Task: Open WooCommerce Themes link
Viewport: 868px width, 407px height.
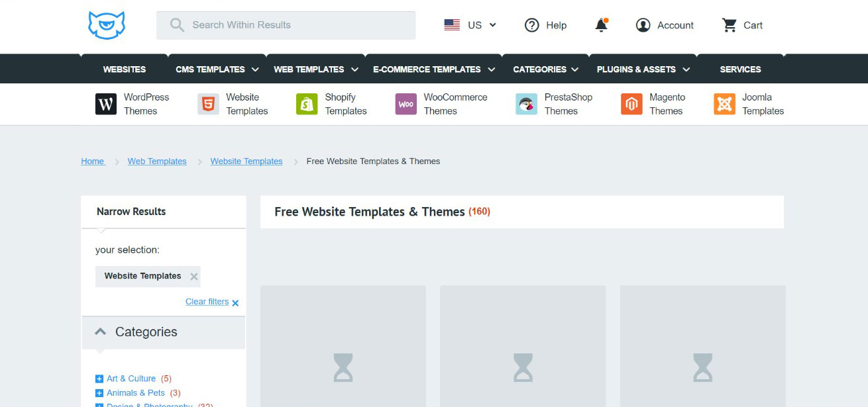Action: pos(455,104)
